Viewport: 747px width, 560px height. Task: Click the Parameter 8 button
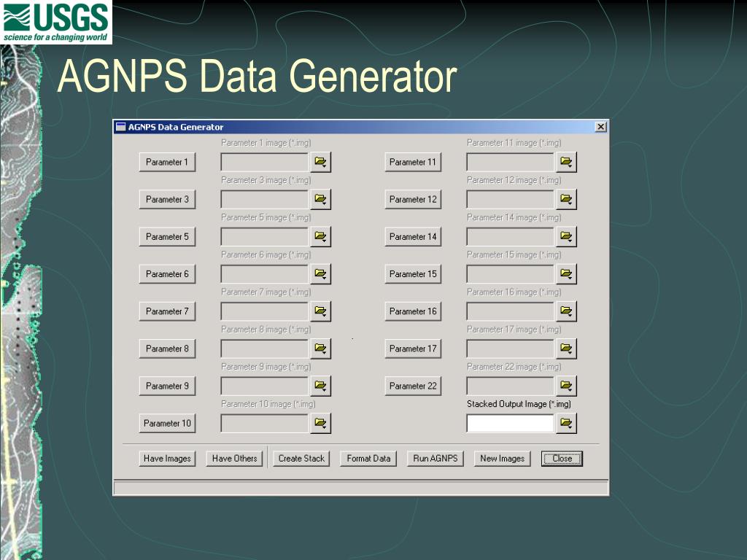[167, 349]
